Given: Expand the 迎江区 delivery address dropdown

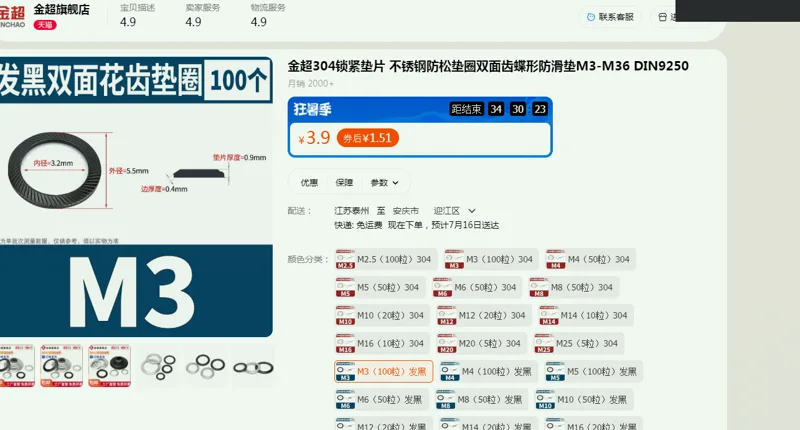Looking at the screenshot, I should pos(455,211).
